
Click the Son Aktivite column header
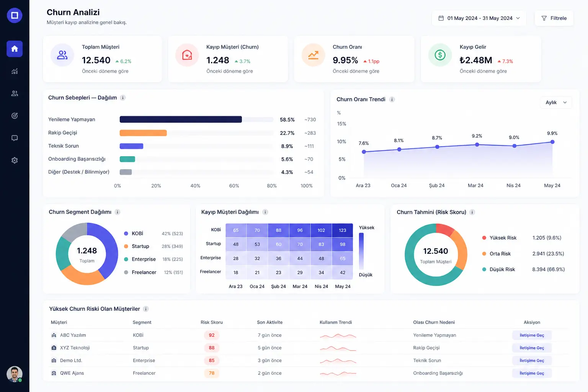[x=270, y=322]
